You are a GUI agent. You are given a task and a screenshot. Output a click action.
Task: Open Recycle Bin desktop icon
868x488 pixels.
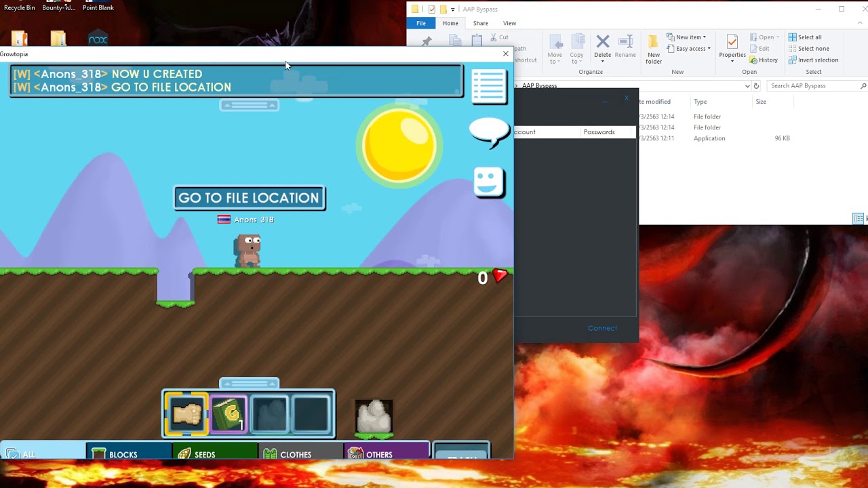pos(19,7)
